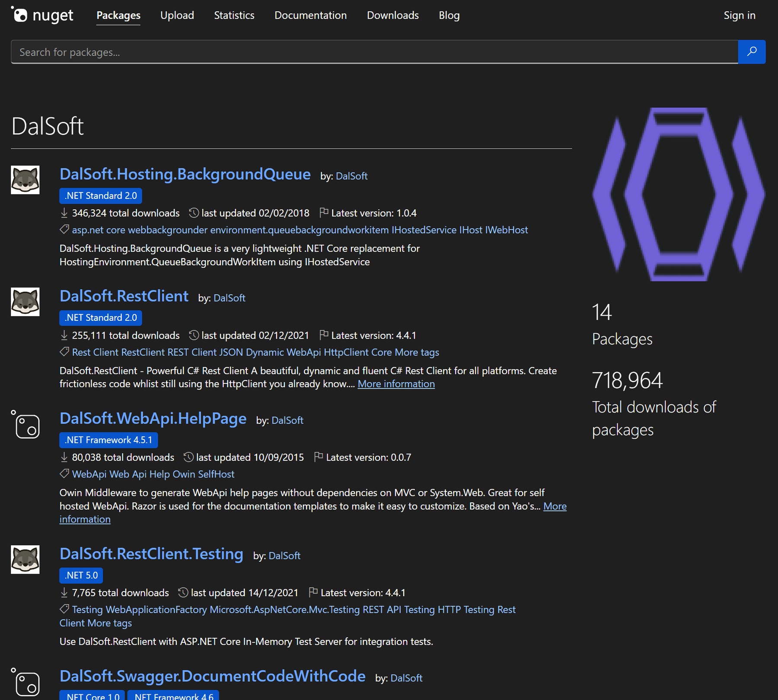The height and width of the screenshot is (700, 778).
Task: Switch to the Downloads menu item
Action: (x=392, y=15)
